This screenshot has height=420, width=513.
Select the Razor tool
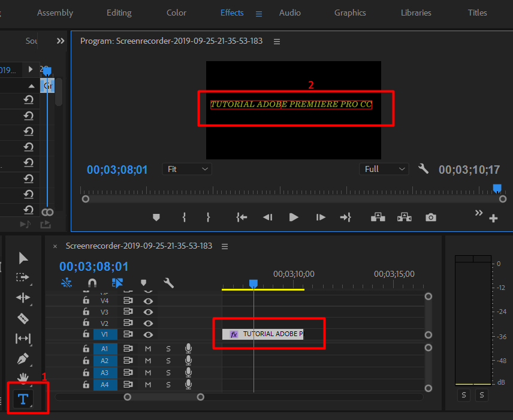click(23, 318)
